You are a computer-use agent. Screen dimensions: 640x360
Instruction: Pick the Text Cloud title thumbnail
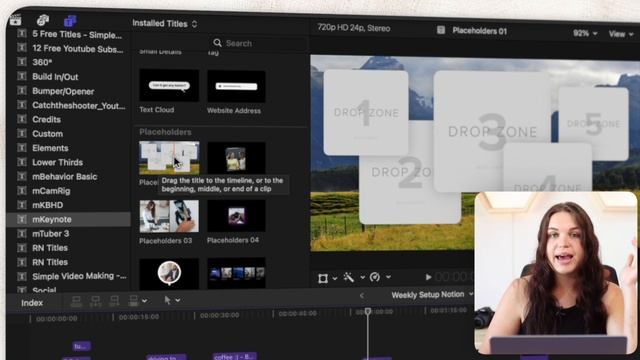[x=169, y=85]
